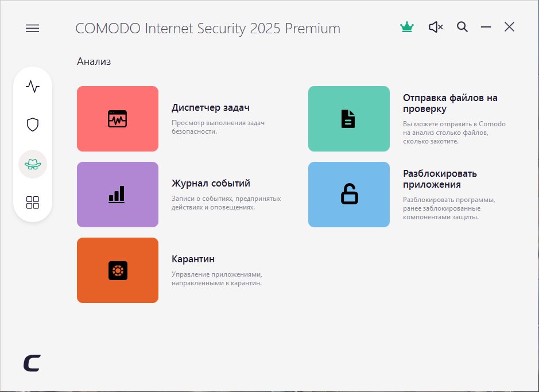Click the Журнал событий title text
This screenshot has height=392, width=539.
point(211,184)
